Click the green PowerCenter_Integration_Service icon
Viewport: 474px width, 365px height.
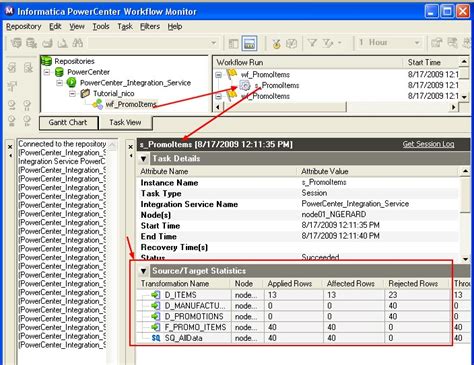tap(71, 83)
